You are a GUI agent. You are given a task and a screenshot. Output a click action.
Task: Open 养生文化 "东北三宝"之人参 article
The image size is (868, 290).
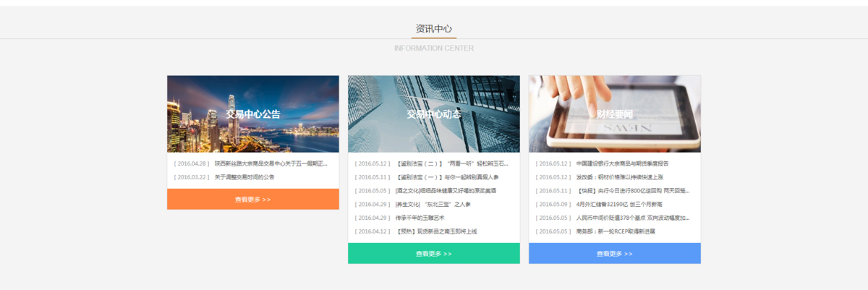click(433, 205)
